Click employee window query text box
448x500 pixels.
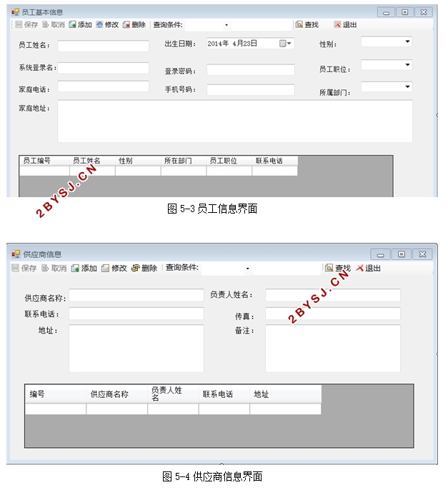coord(262,25)
